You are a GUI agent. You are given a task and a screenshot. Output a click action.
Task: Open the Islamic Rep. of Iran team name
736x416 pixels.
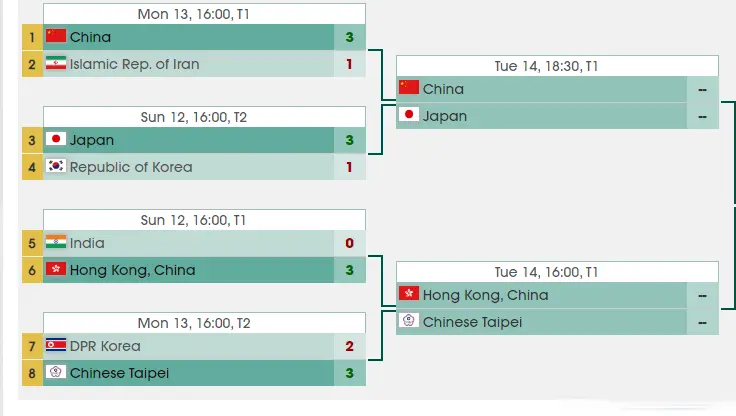(134, 64)
